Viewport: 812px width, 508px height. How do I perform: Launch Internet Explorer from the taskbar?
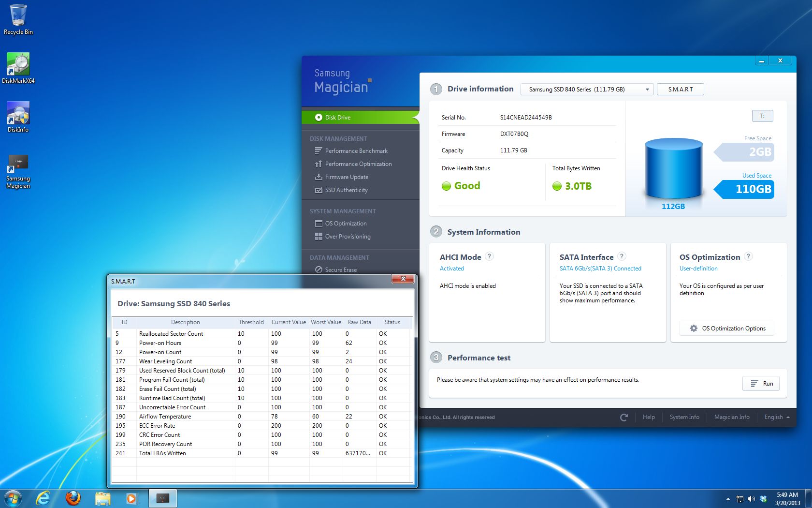point(43,498)
